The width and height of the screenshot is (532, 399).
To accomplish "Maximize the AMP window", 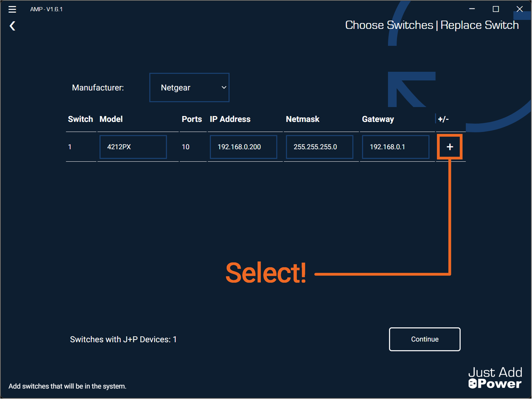I will click(x=496, y=9).
